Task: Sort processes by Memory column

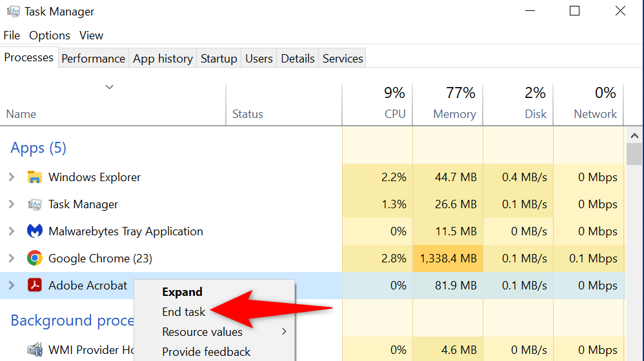Action: click(454, 114)
